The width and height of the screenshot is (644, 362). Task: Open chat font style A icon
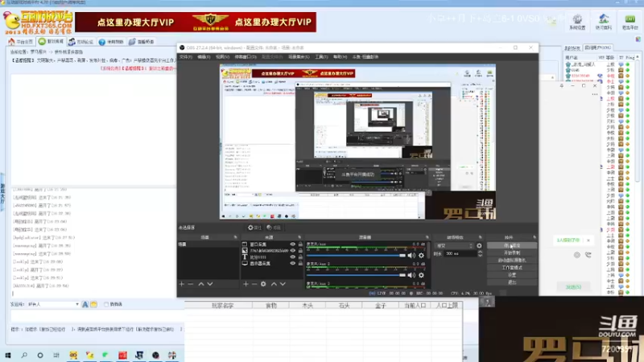point(85,304)
